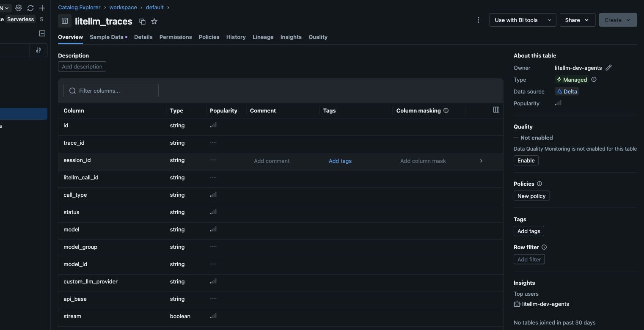
Task: Open the Use with BI tools dropdown arrow
Action: point(550,20)
